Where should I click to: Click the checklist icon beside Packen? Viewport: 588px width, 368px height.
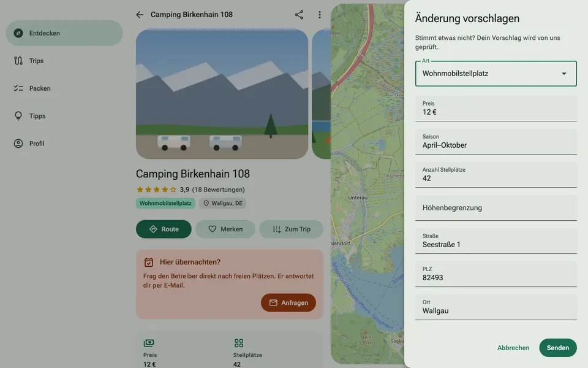(x=18, y=88)
